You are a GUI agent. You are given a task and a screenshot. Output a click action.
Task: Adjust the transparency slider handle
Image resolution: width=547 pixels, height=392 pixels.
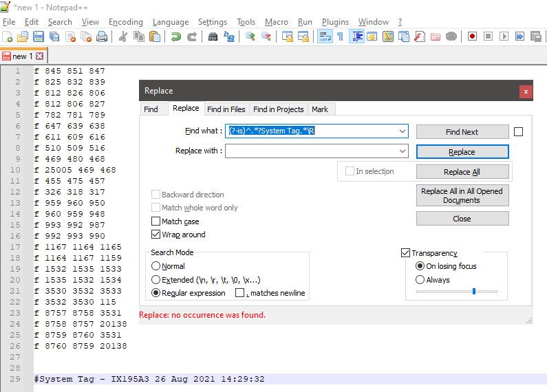click(x=474, y=291)
